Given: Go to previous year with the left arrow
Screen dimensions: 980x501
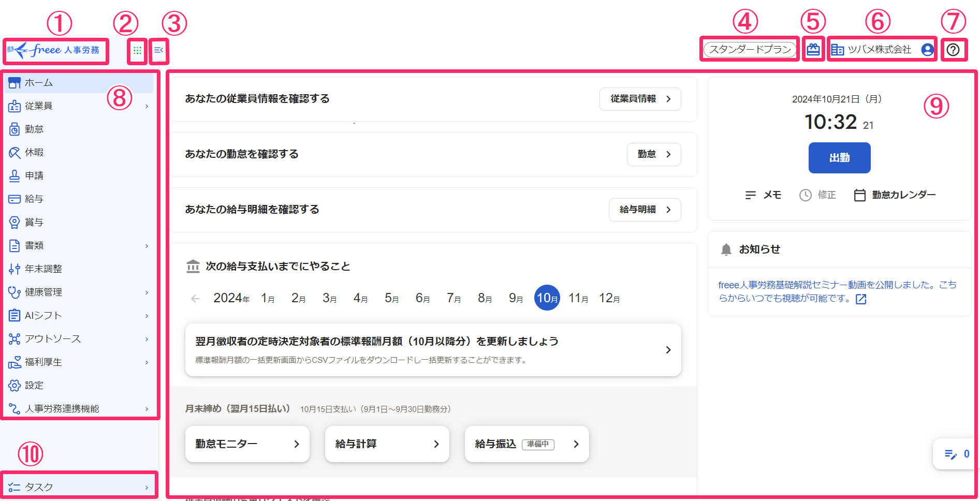Looking at the screenshot, I should 195,299.
